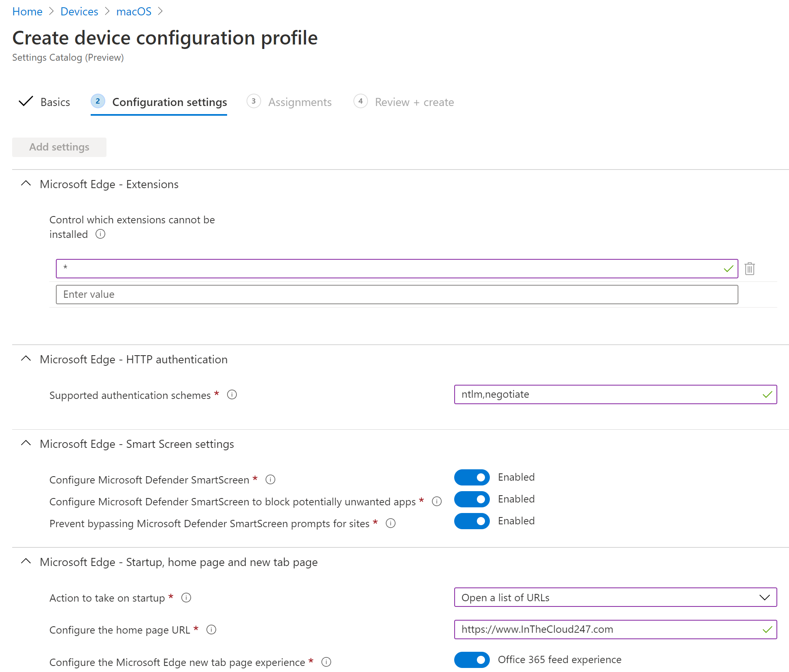This screenshot has width=789, height=672.
Task: Click 'Configure the home page URL' label
Action: 119,630
